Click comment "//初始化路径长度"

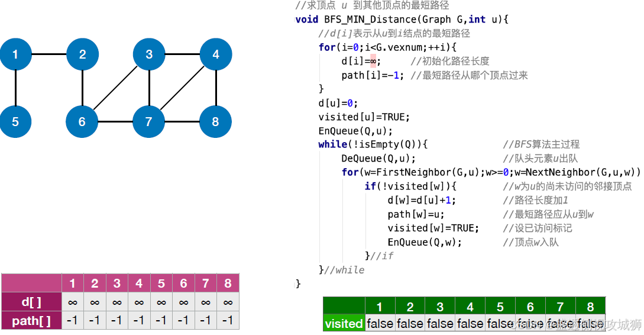(x=450, y=61)
